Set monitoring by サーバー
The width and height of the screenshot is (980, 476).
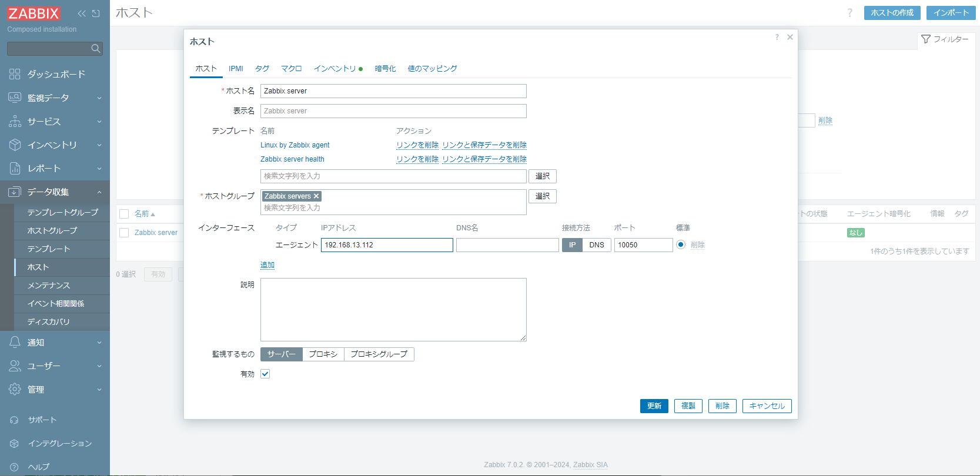[282, 354]
